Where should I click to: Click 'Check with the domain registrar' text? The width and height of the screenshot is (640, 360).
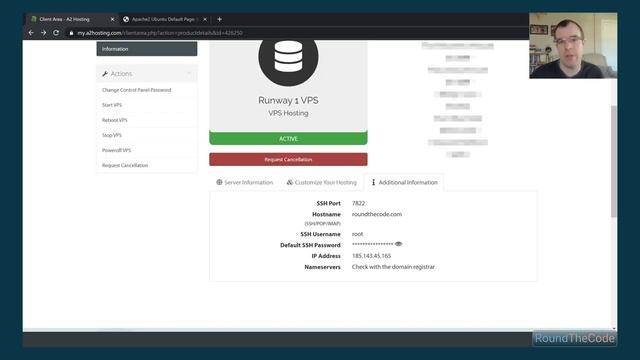tap(393, 267)
